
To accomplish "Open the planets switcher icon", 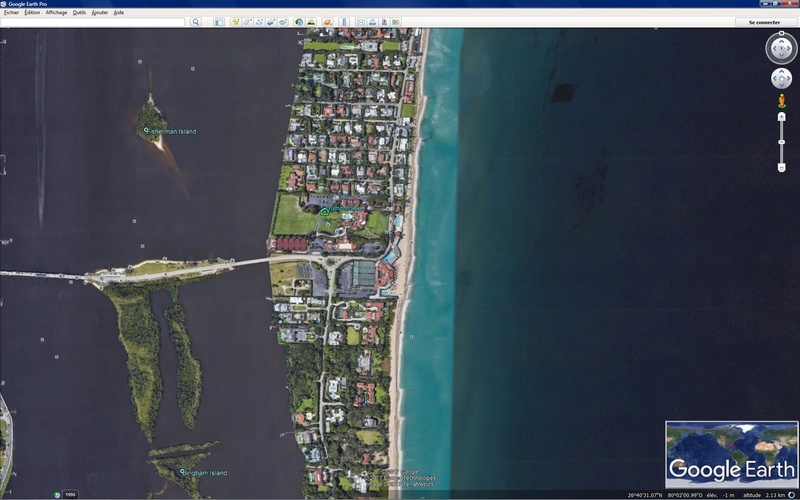I will [x=327, y=22].
